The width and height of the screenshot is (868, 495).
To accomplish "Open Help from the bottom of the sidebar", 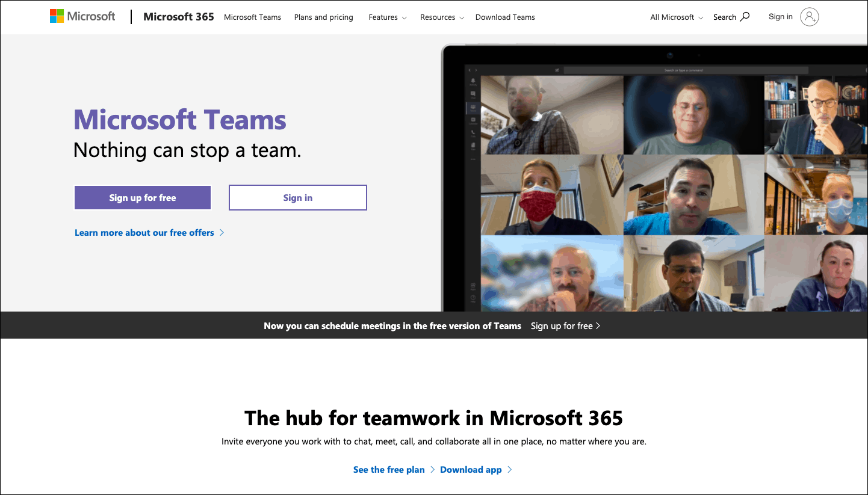I will 473,297.
